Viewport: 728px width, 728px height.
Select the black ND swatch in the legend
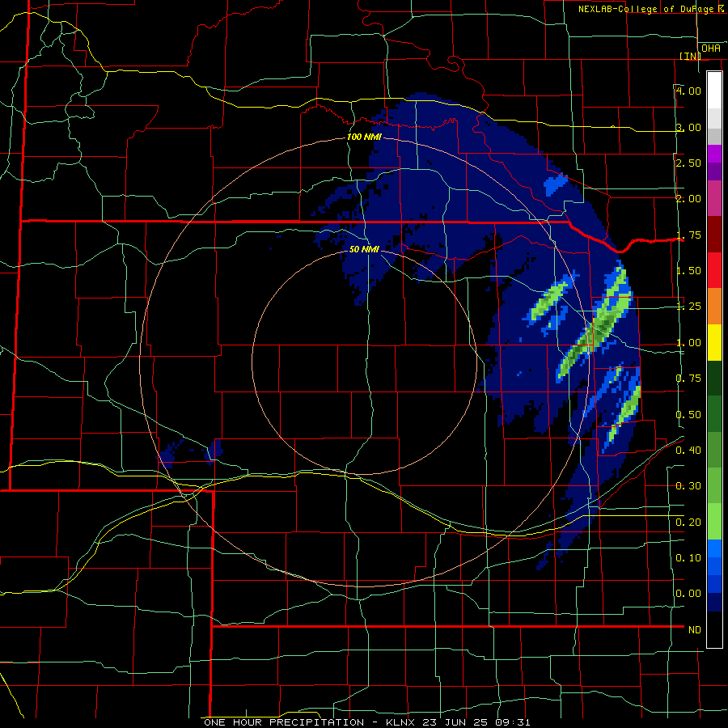714,629
